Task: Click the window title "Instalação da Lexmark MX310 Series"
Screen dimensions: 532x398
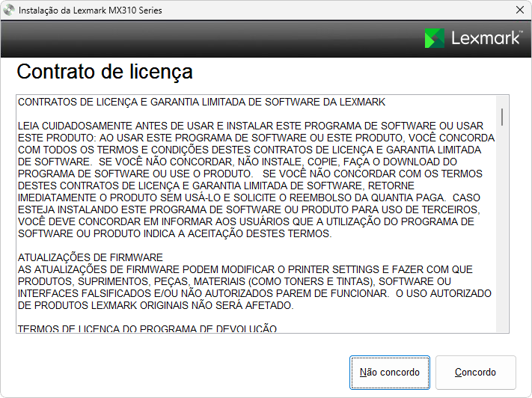Action: [x=91, y=10]
